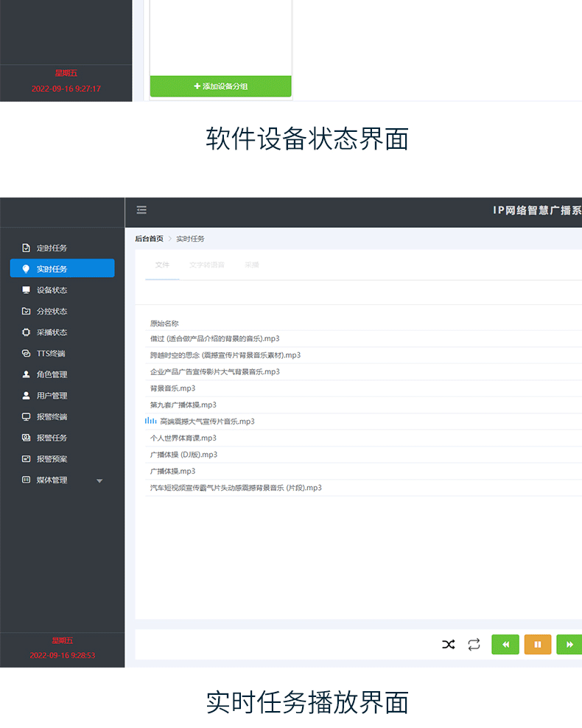The height and width of the screenshot is (728, 582).
Task: Toggle repeat loop playback
Action: click(x=474, y=645)
